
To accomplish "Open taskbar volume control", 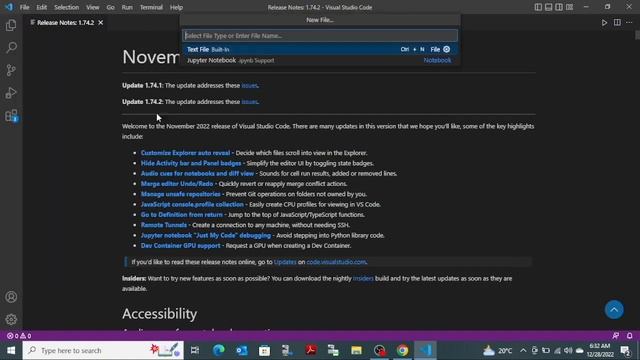I will click(568, 351).
